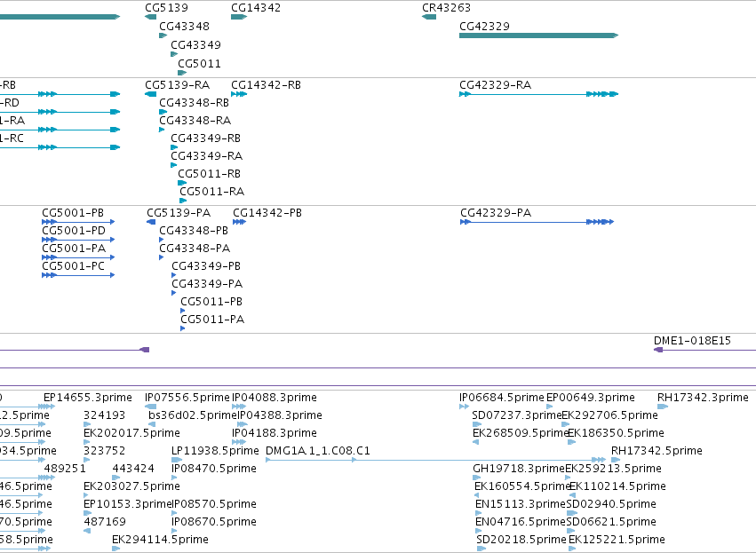Click EST EK186350.5prime
Viewport: 756px width, 553px height.
point(616,433)
